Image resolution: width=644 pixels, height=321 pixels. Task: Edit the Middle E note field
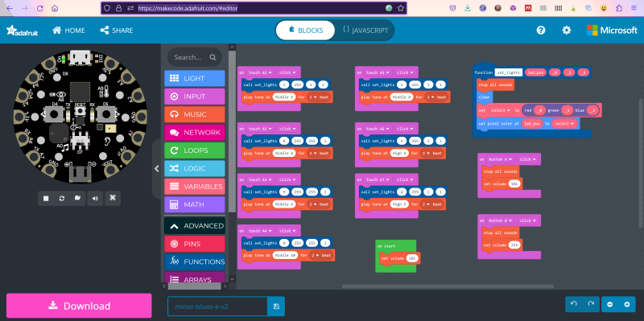(x=284, y=97)
